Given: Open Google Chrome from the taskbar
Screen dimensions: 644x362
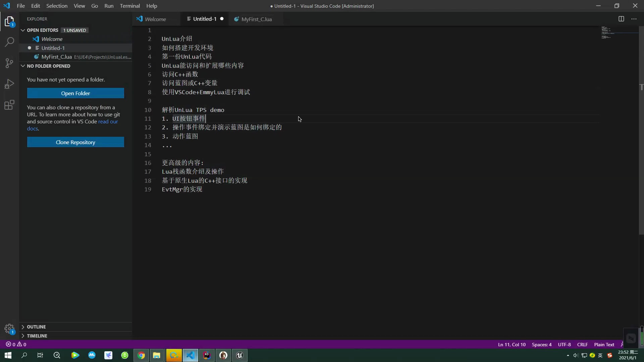Looking at the screenshot, I should click(141, 355).
